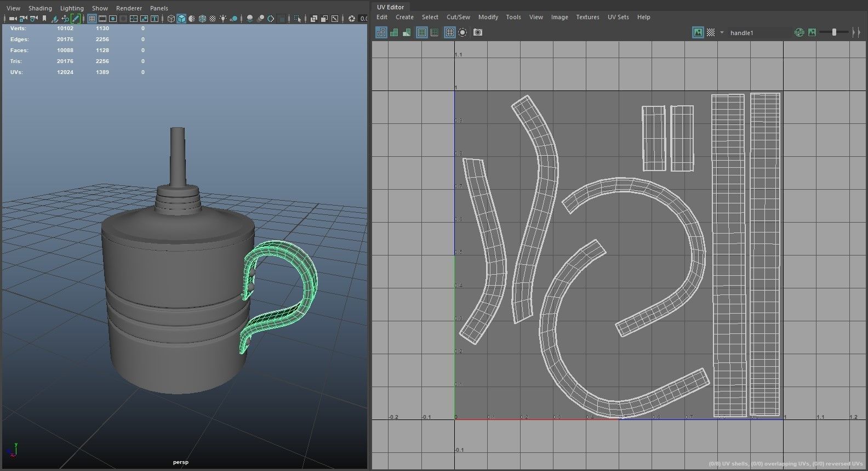Viewport: 868px width, 471px height.
Task: Click the isolate select dashed circle icon
Action: (463, 32)
